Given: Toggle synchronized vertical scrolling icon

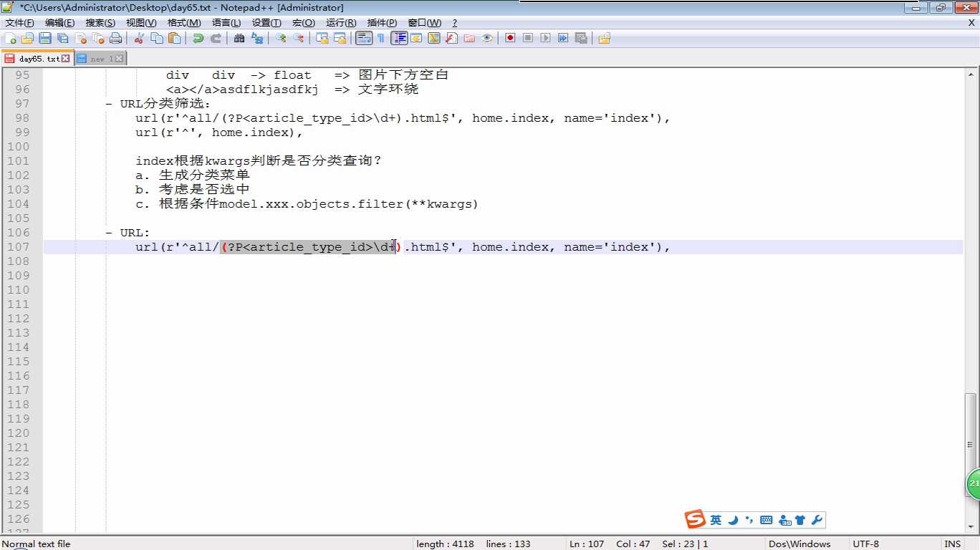Looking at the screenshot, I should pos(322,38).
